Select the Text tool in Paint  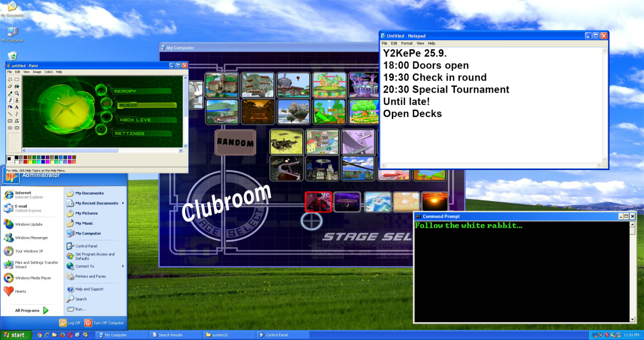pos(17,107)
